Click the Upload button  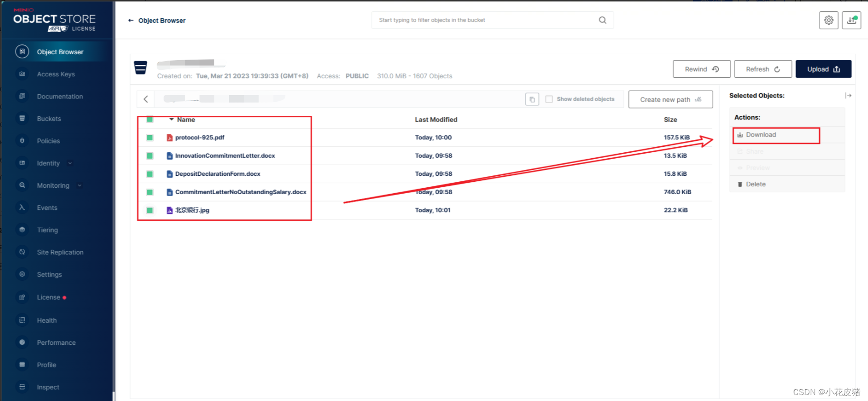[823, 69]
